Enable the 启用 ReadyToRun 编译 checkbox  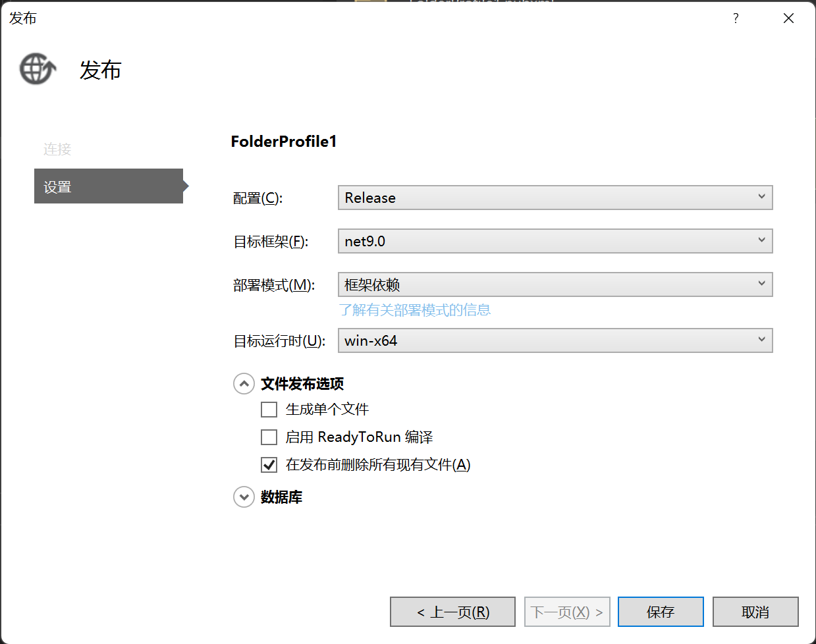point(269,437)
